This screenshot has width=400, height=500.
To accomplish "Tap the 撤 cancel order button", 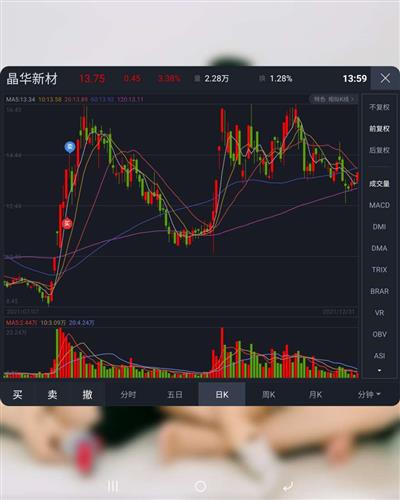I will coord(87,395).
